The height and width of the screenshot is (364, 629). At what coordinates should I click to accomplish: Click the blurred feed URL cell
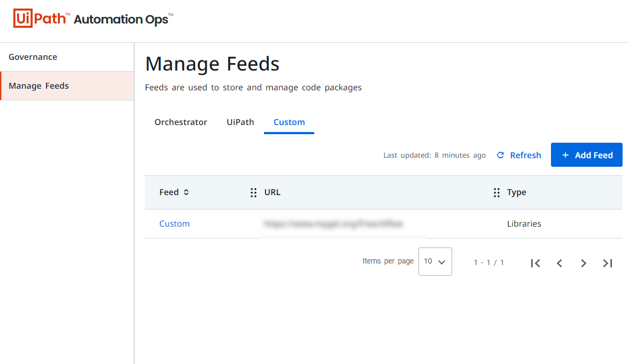(333, 223)
